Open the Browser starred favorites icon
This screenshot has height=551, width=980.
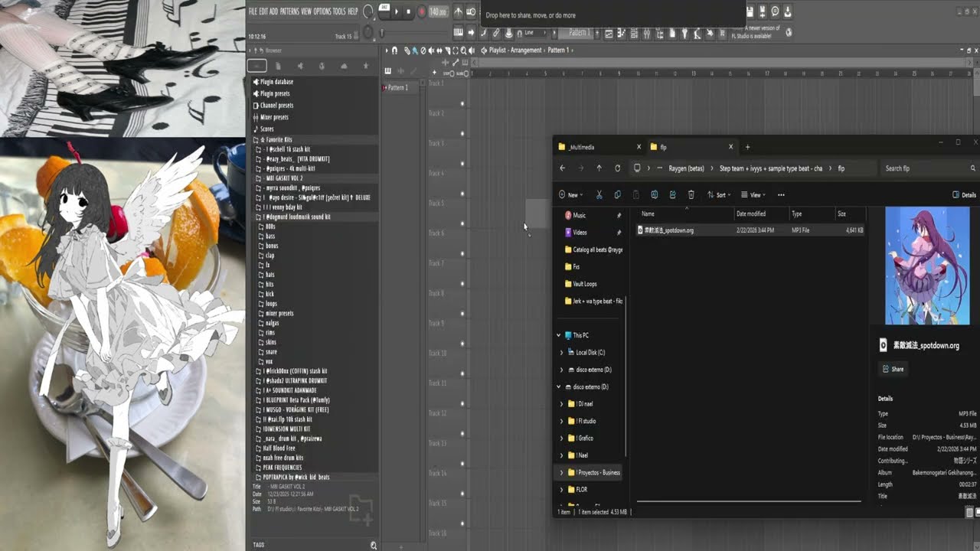(366, 66)
